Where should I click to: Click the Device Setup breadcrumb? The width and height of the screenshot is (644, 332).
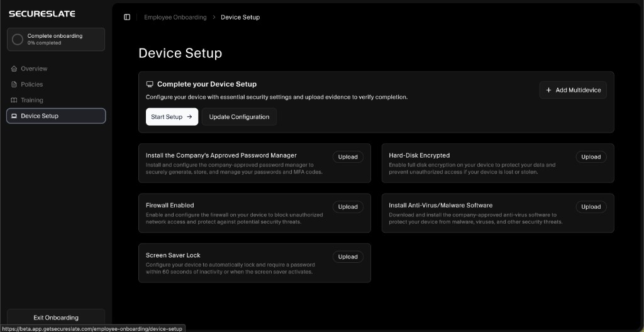pos(240,17)
